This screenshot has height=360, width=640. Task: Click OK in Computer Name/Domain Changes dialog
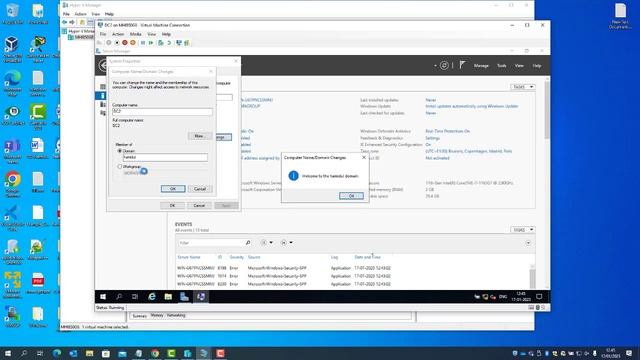173,189
